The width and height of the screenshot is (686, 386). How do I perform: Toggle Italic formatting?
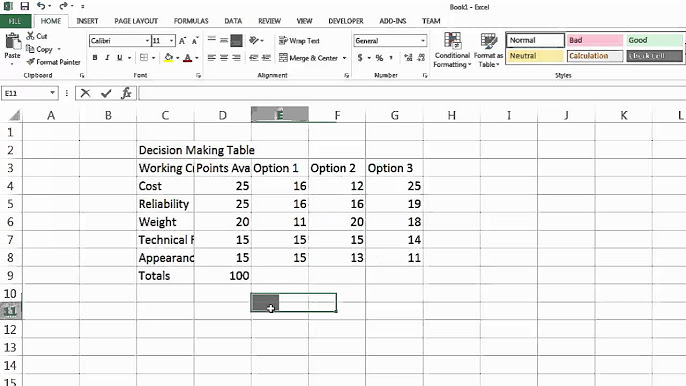(107, 58)
